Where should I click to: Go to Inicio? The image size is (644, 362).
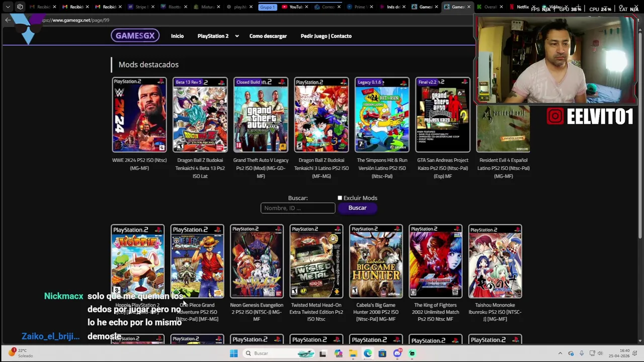click(177, 36)
